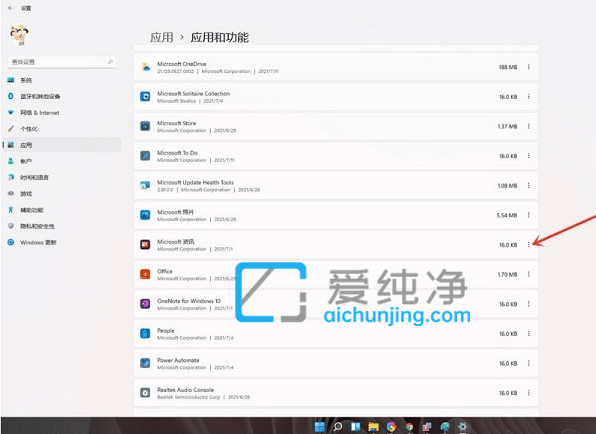
Task: Go back to 应用 via breadcrumb
Action: click(162, 38)
